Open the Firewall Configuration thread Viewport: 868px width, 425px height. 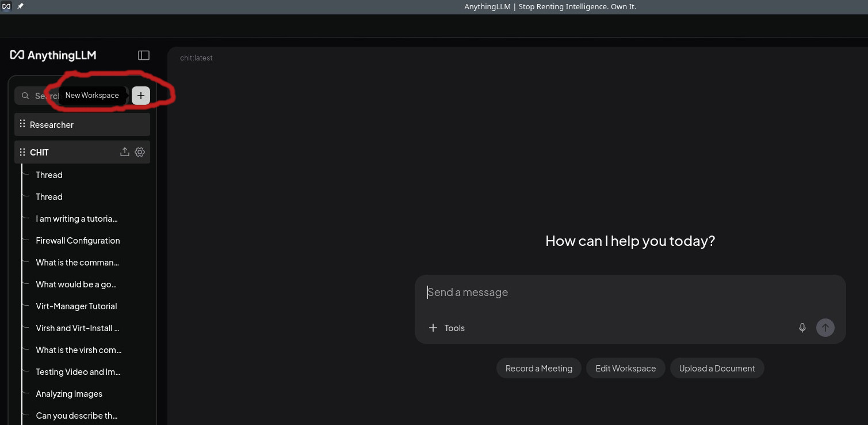click(78, 241)
